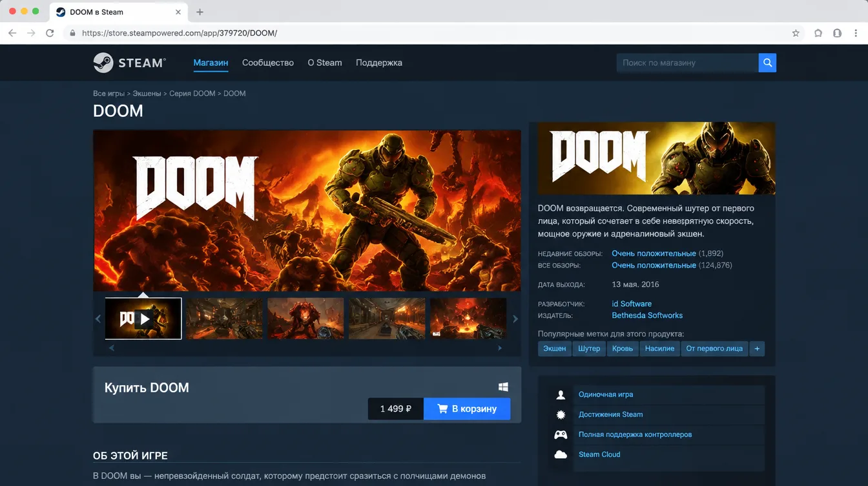868x486 pixels.
Task: Bookmark this page with the star icon
Action: coord(796,33)
